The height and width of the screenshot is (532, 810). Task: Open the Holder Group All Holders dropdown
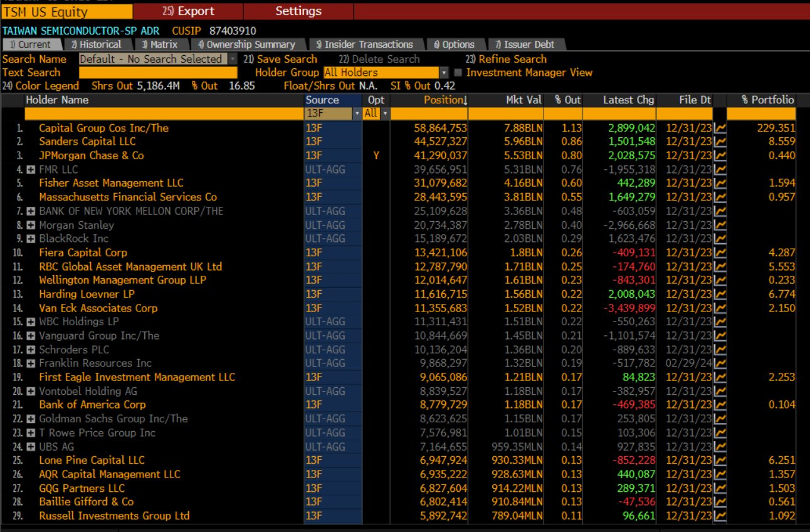pyautogui.click(x=443, y=72)
